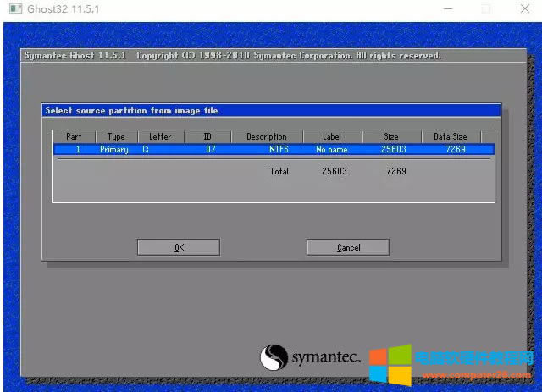This screenshot has height=392, width=542.
Task: Minimize the Ghost32 window
Action: point(448,8)
